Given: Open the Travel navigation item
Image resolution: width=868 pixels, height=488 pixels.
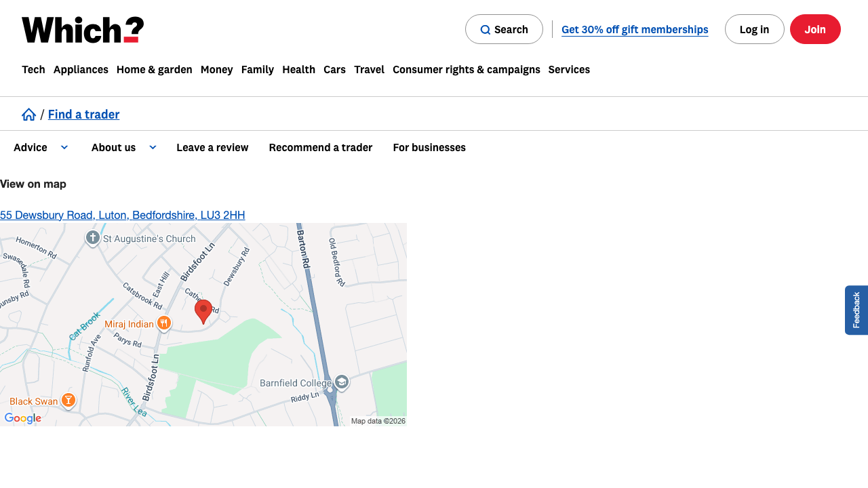Looking at the screenshot, I should coord(369,69).
